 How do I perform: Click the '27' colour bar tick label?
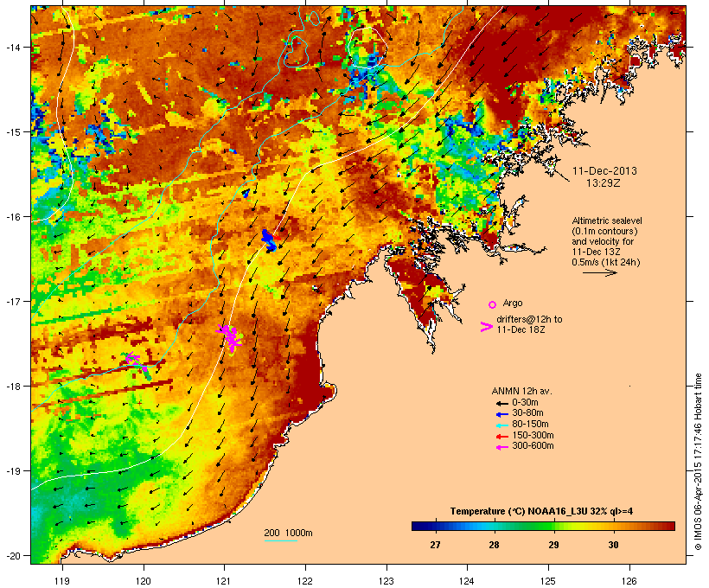pos(435,545)
